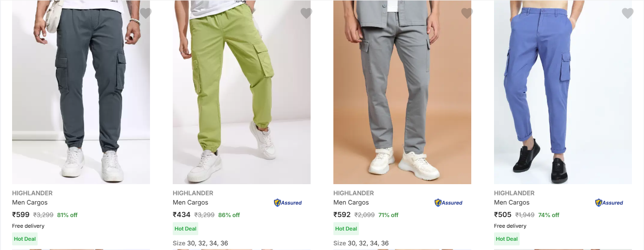Click HIGHLANDER brand name above ₹592 item
644x250 pixels.
353,193
